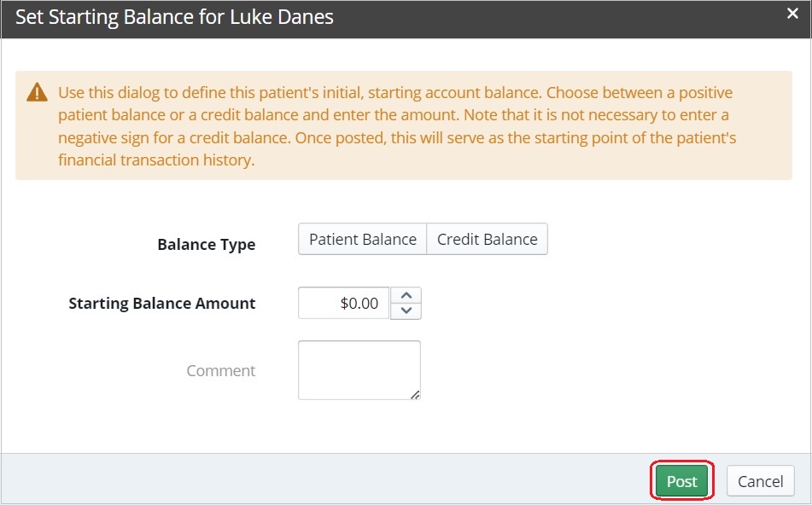The image size is (812, 505).
Task: Select the Patient Balance option
Action: pyautogui.click(x=362, y=239)
